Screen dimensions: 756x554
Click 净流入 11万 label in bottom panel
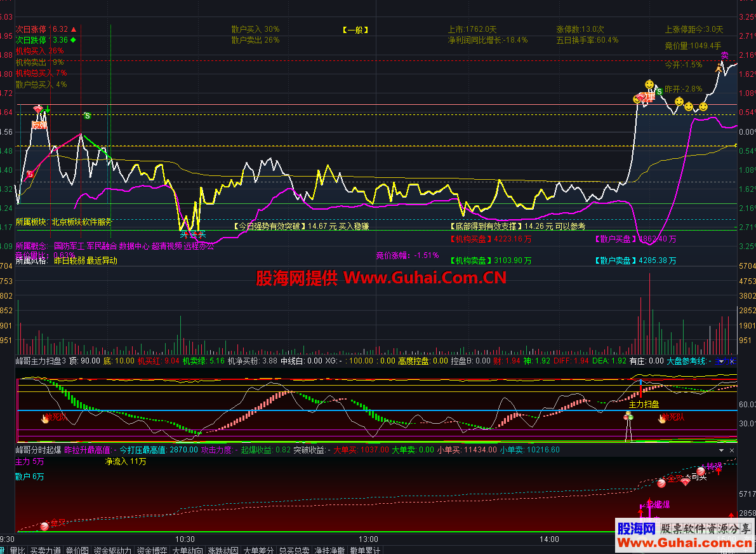(x=126, y=461)
